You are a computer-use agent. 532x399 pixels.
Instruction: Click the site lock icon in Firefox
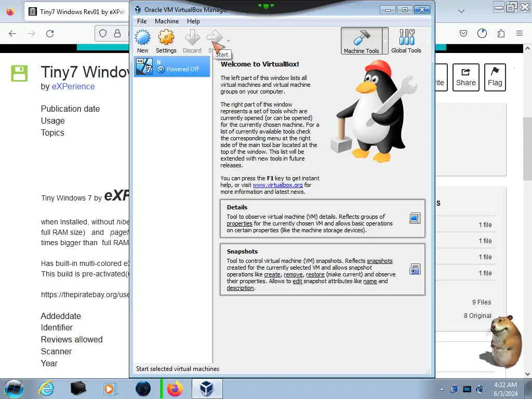pos(117,33)
